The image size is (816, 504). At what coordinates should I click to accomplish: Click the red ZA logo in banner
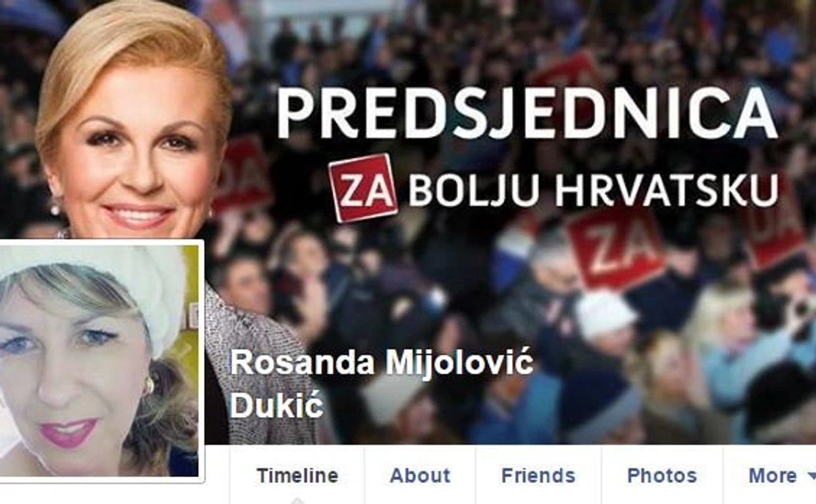363,188
